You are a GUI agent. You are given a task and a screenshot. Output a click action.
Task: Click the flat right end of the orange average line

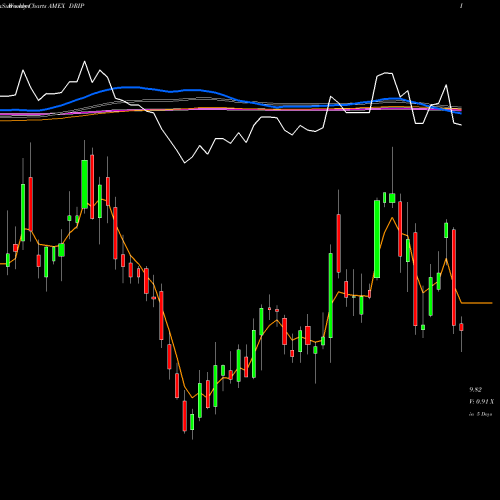477,303
